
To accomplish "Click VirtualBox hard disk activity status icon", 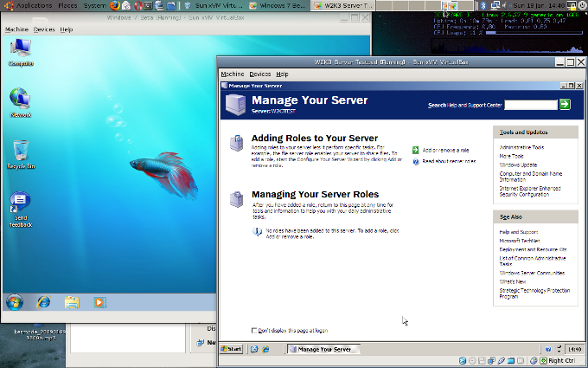I will tap(463, 361).
